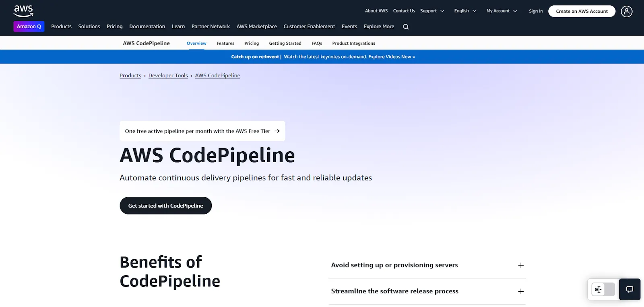Screen dimensions: 644x307
Task: Open Partner Network menu
Action: 211,27
